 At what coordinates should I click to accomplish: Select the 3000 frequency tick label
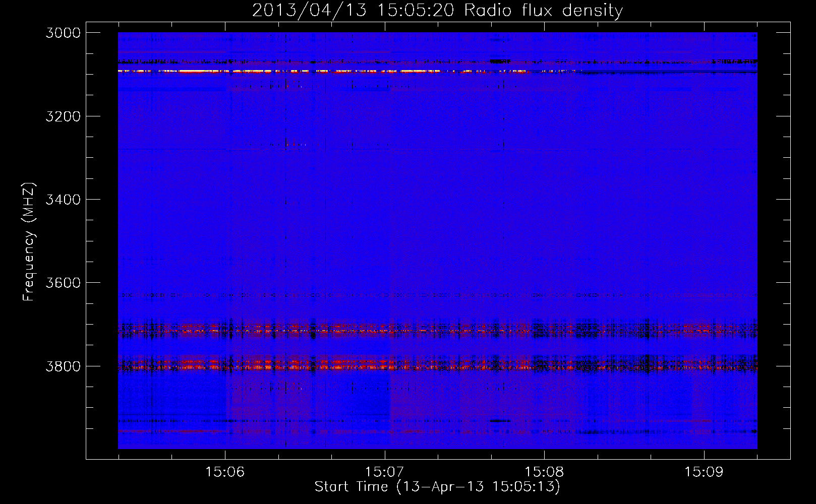click(63, 33)
